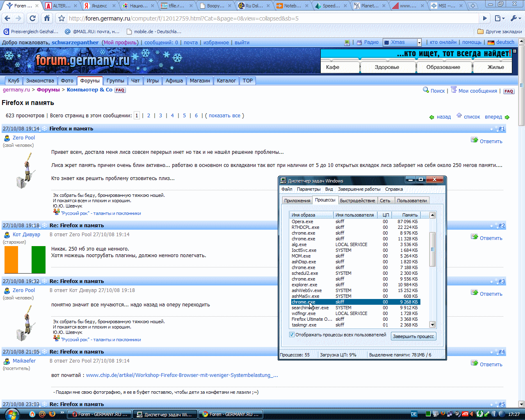Open Мои сообщения link

click(474, 91)
